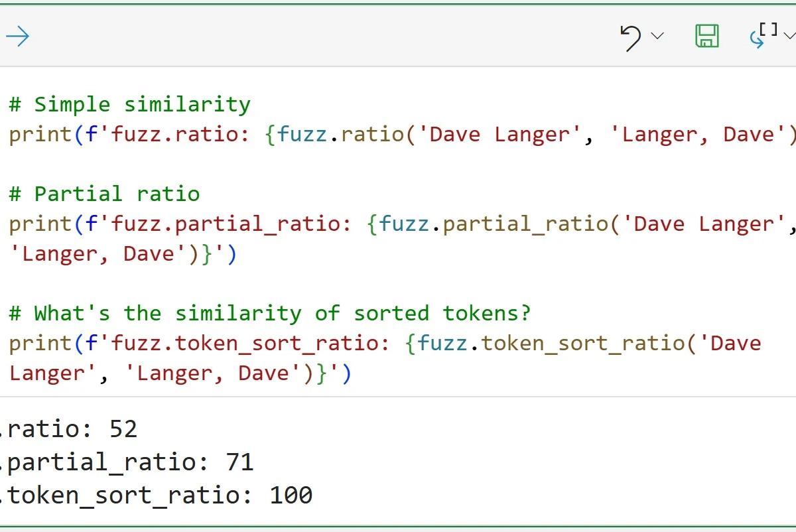Click the token_sort_ratio: 100 output text

point(156,495)
